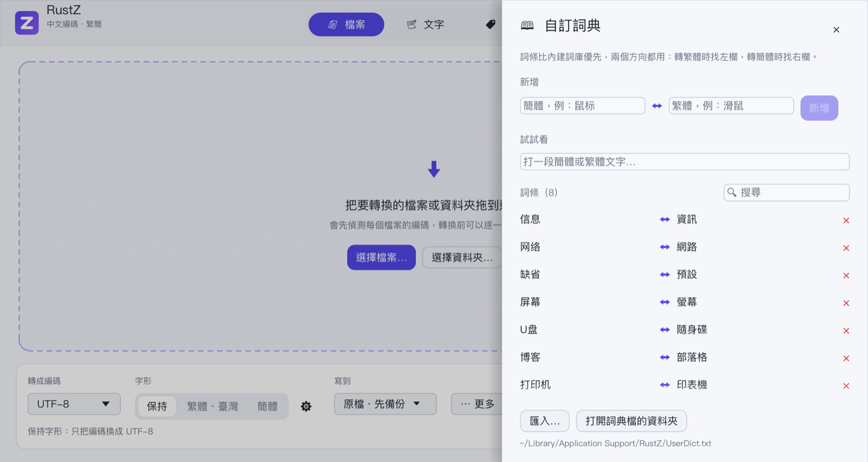The width and height of the screenshot is (868, 462).
Task: Click the 屏幕 entry text
Action: (x=530, y=302)
